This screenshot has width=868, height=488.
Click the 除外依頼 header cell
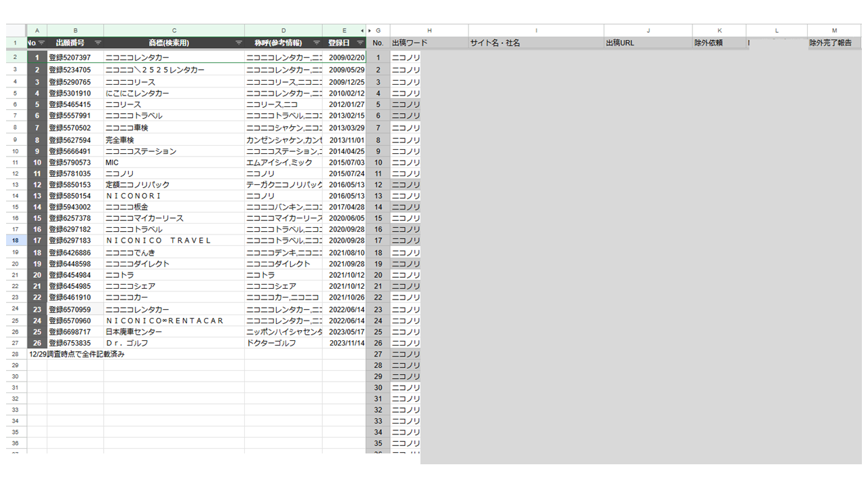719,43
